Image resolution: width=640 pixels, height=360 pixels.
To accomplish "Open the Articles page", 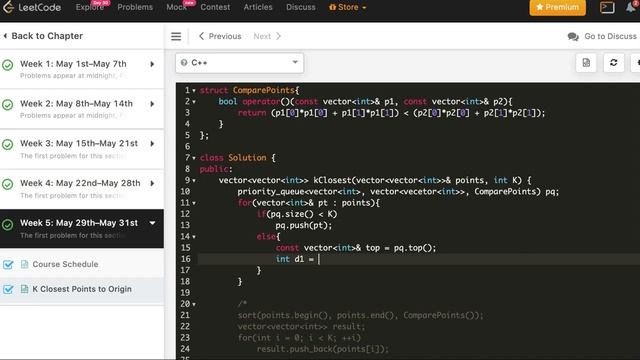I will (x=258, y=7).
